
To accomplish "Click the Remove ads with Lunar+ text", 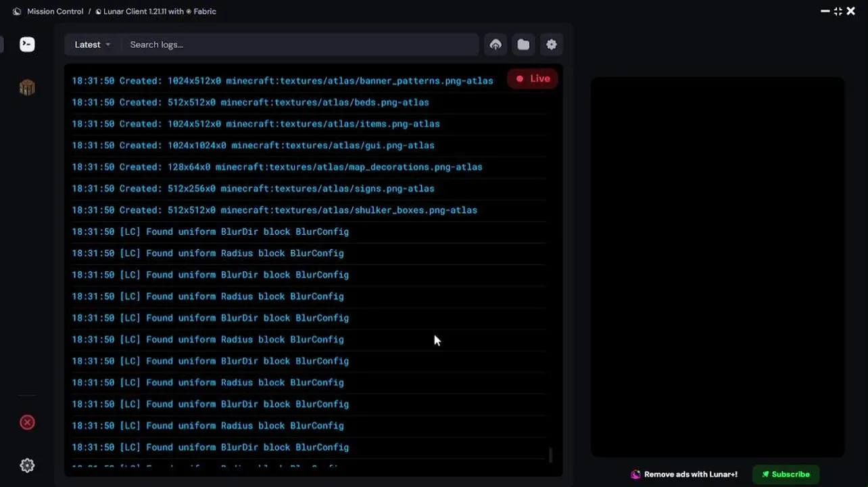I will pos(691,475).
